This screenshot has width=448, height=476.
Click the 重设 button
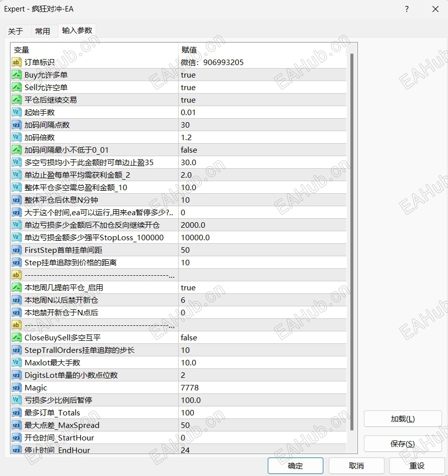pos(417,465)
